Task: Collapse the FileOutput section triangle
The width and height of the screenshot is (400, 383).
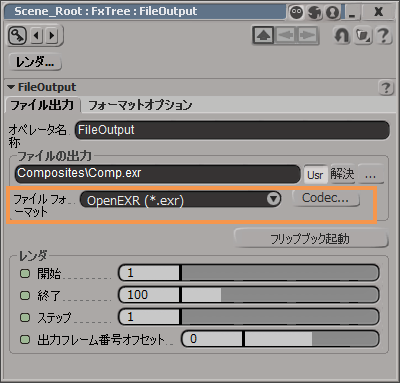Action: pos(11,87)
